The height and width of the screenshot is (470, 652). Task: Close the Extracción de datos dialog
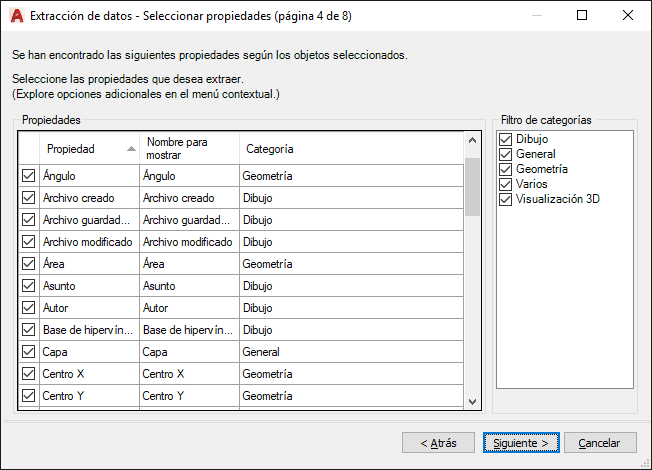click(x=627, y=16)
